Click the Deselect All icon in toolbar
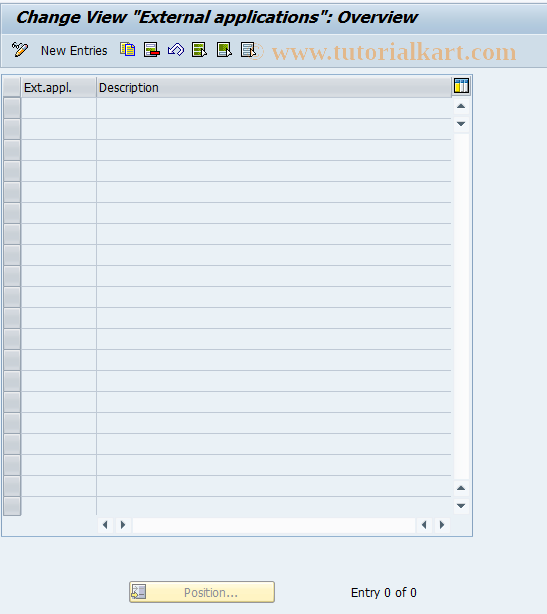This screenshot has width=547, height=614. 248,50
